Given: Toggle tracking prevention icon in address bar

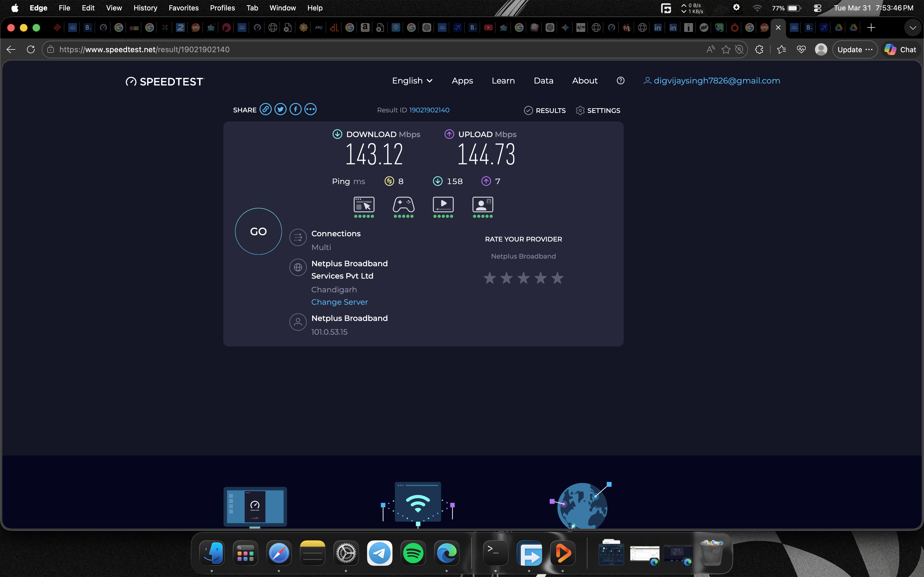Looking at the screenshot, I should point(739,50).
